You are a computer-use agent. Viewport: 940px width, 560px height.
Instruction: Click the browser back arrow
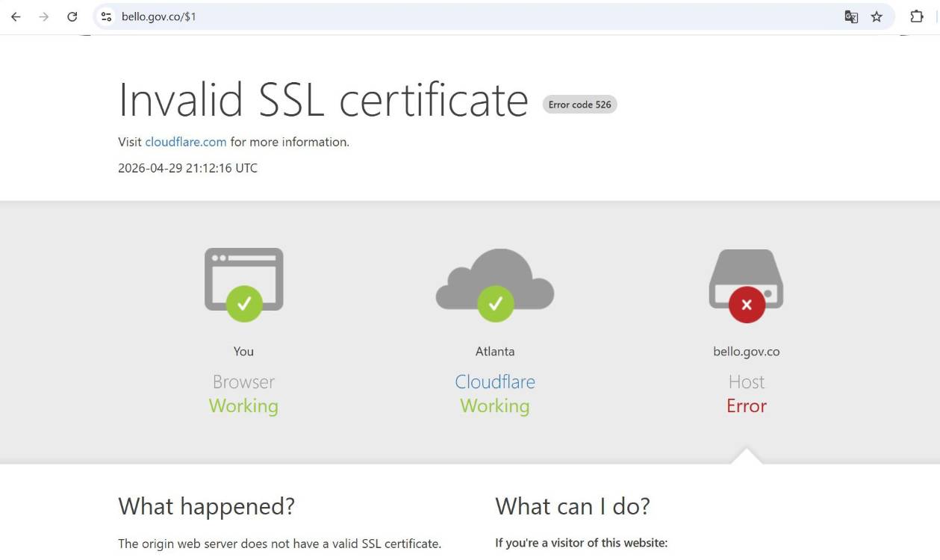click(16, 16)
